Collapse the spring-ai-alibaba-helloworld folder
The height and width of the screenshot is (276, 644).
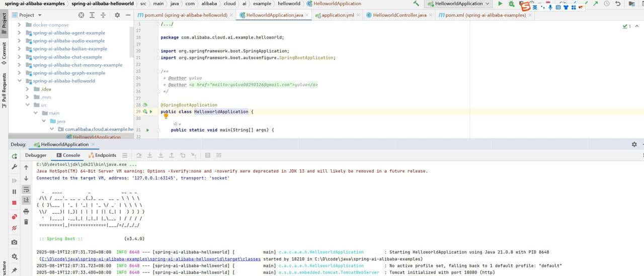coord(19,81)
